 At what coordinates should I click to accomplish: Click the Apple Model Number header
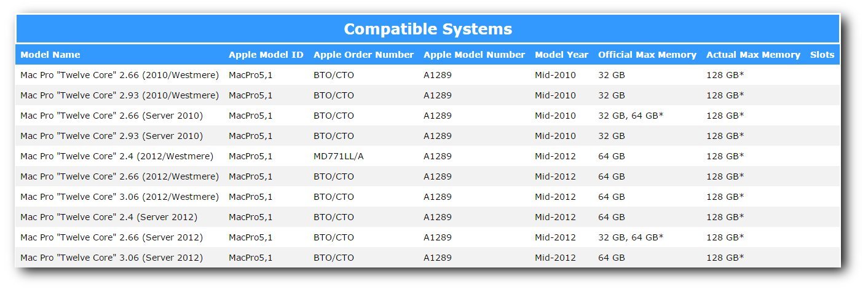tap(474, 55)
